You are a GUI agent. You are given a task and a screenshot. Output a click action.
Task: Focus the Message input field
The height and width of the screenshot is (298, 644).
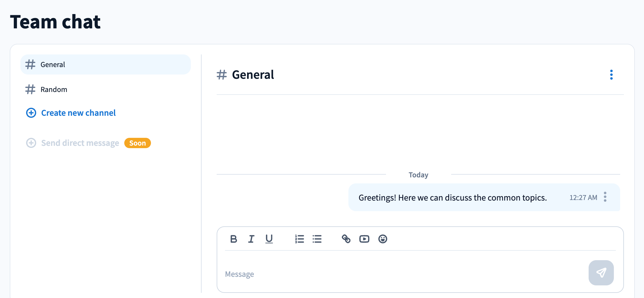tap(402, 274)
